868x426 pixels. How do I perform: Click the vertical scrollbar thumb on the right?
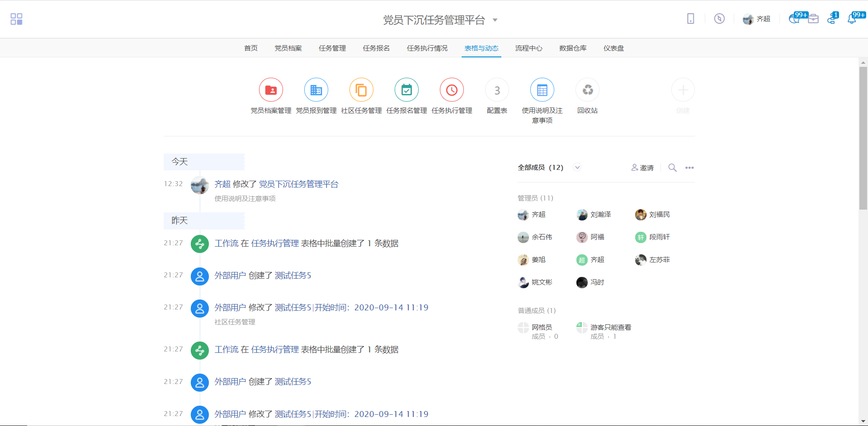pyautogui.click(x=863, y=138)
